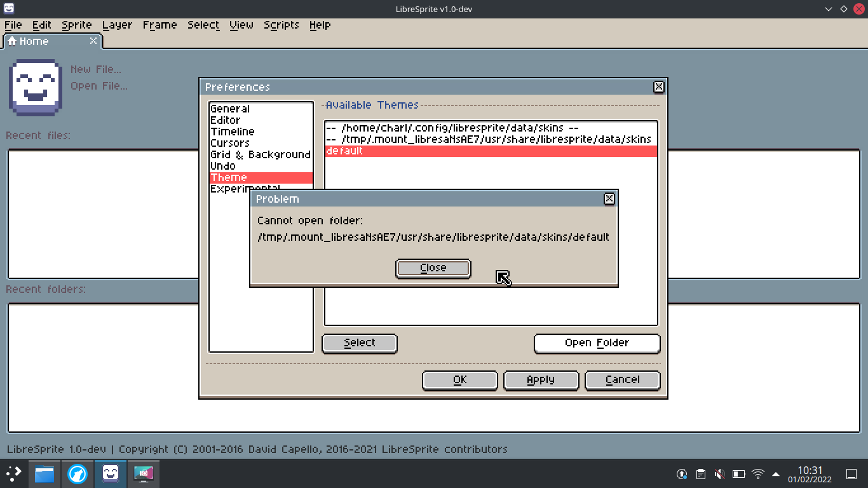Open the clipboard manager in system tray

(700, 473)
